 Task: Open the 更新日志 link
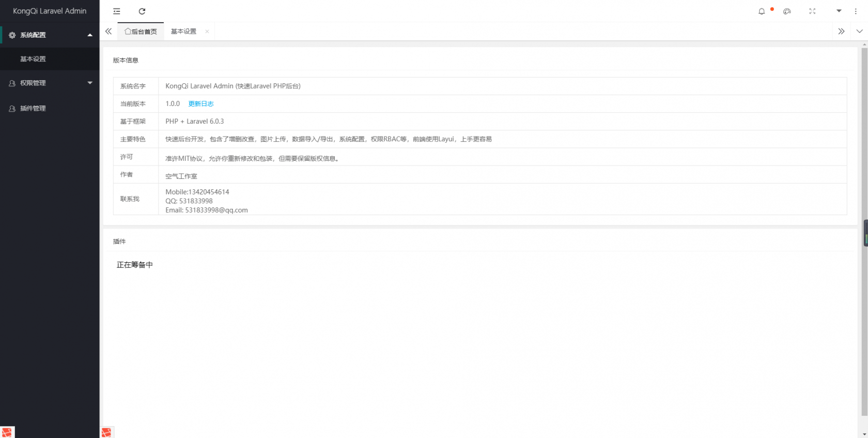[201, 104]
